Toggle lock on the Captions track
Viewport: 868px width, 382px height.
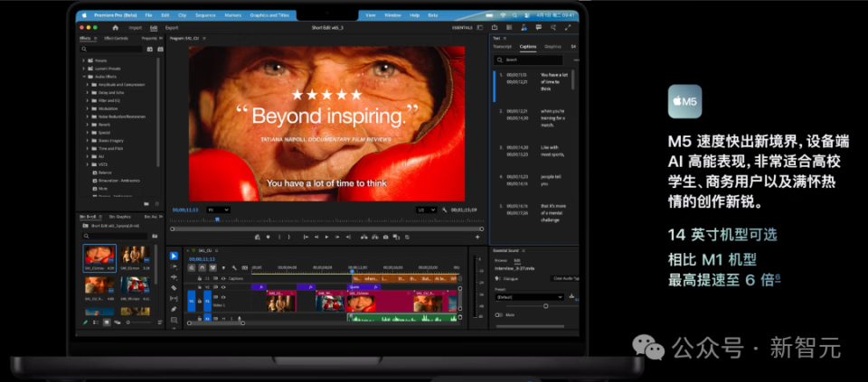(x=199, y=278)
